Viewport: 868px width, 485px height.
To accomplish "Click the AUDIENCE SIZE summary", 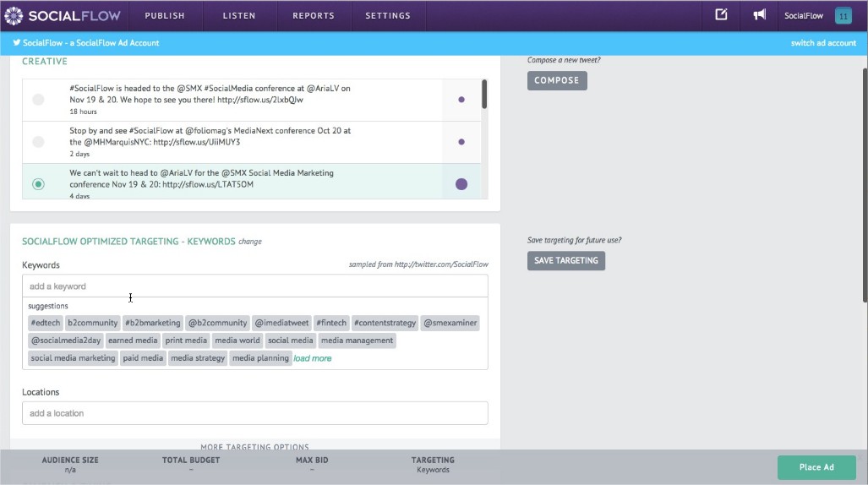I will click(x=70, y=465).
